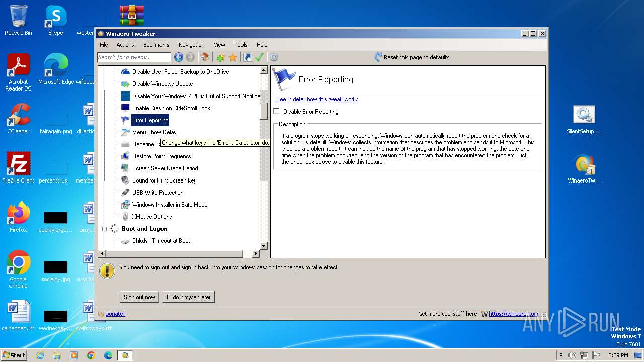This screenshot has height=362, width=644.
Task: Click Reset this page to defaults
Action: tap(412, 57)
